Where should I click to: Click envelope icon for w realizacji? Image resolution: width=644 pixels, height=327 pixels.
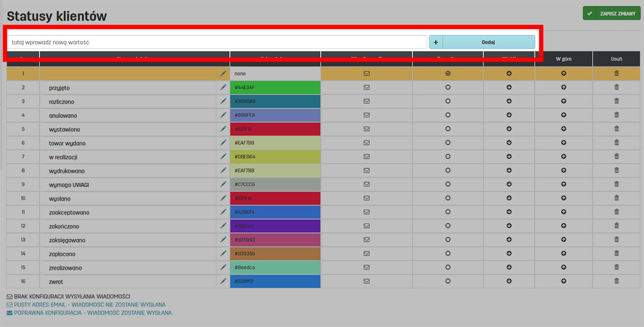(367, 157)
